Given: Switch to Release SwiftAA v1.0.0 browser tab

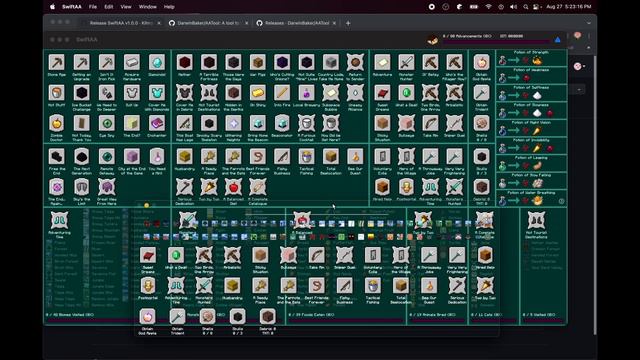Looking at the screenshot, I should [x=122, y=23].
